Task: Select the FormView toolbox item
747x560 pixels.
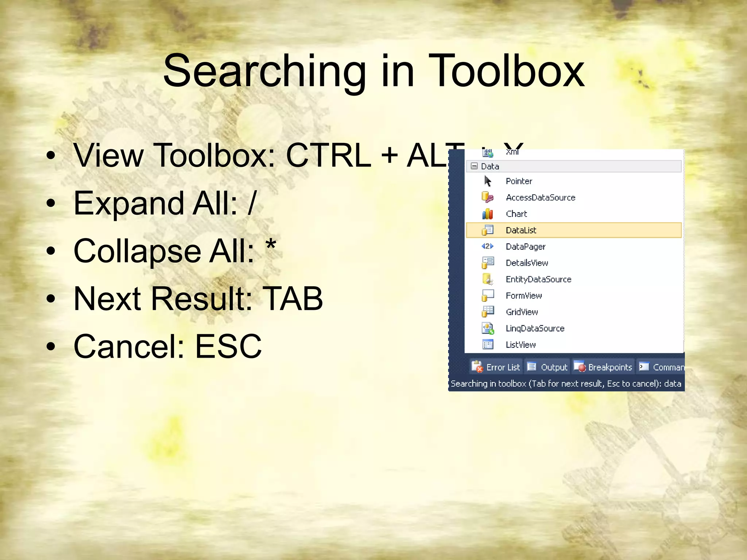Action: (x=573, y=295)
